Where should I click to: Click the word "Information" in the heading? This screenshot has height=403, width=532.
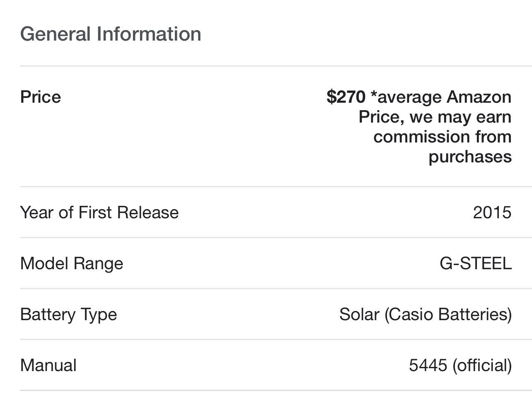(149, 34)
